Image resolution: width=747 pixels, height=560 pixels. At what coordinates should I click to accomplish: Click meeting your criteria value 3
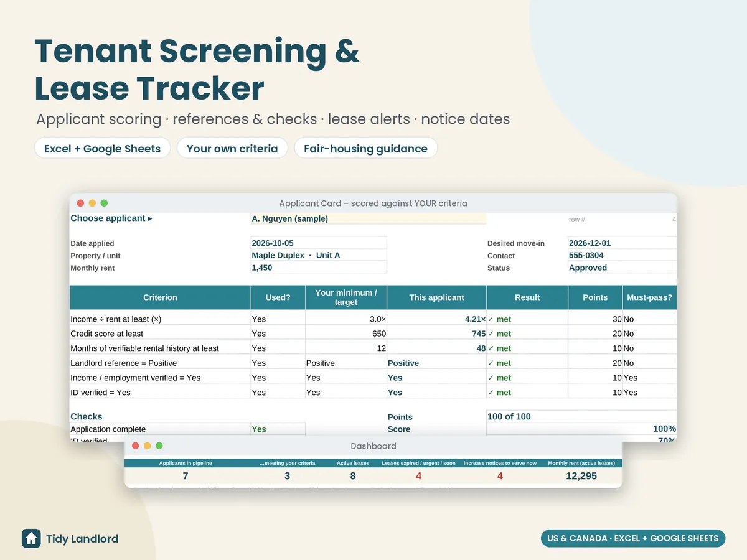pos(287,476)
